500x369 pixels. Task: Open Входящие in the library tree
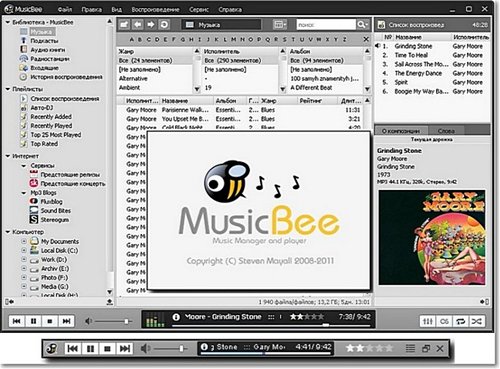click(44, 68)
